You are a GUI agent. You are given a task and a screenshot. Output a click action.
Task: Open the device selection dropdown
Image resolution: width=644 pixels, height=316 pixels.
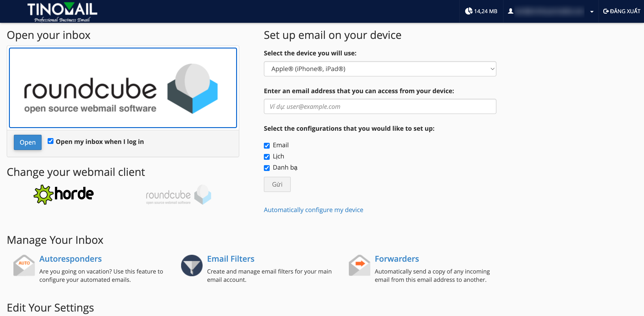(380, 69)
